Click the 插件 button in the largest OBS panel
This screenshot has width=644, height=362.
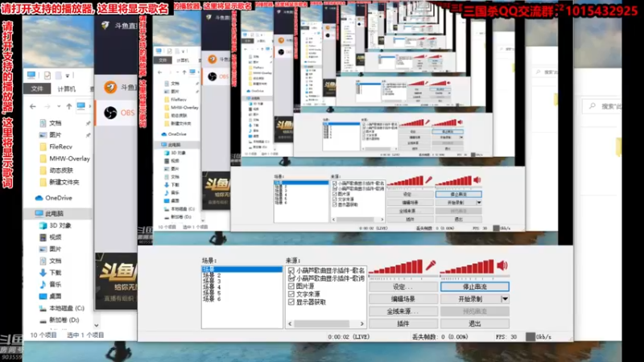click(403, 324)
